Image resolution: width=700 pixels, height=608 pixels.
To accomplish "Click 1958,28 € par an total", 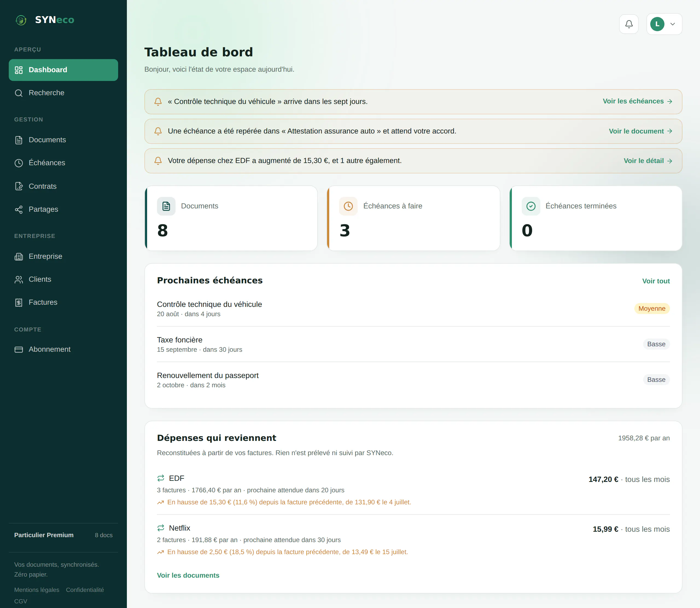I will pos(644,438).
